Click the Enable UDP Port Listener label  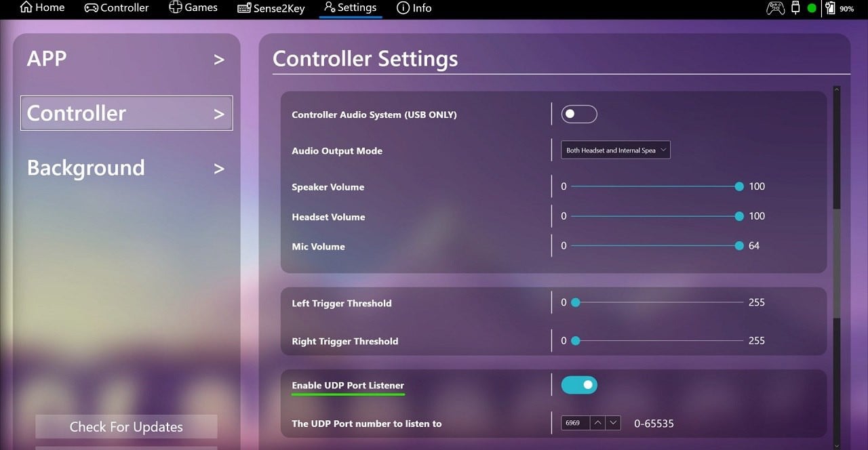[x=348, y=386]
